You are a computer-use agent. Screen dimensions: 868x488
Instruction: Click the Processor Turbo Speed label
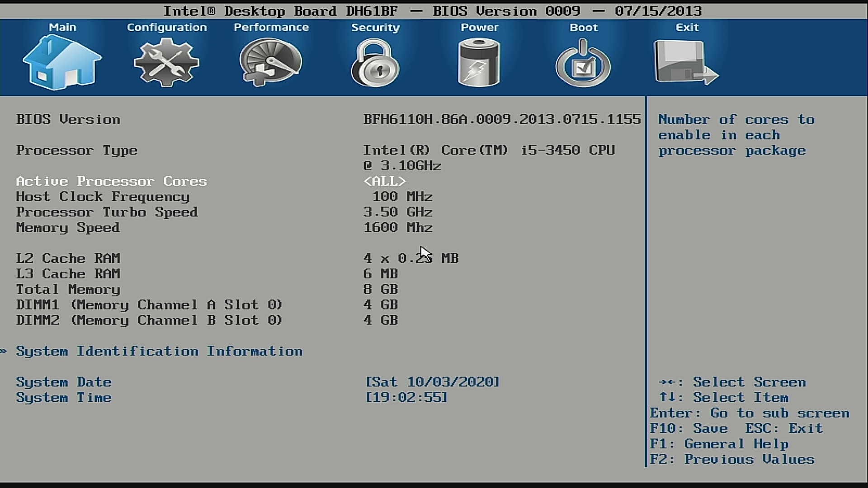pos(107,212)
